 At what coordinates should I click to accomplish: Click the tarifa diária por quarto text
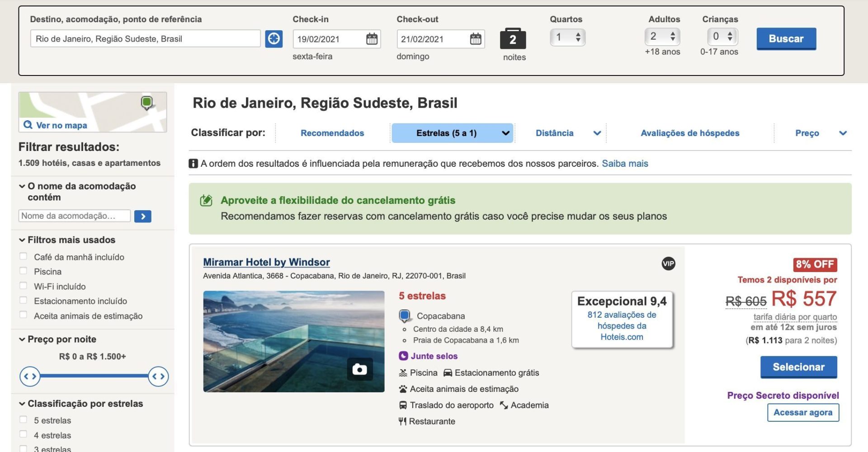coord(795,317)
